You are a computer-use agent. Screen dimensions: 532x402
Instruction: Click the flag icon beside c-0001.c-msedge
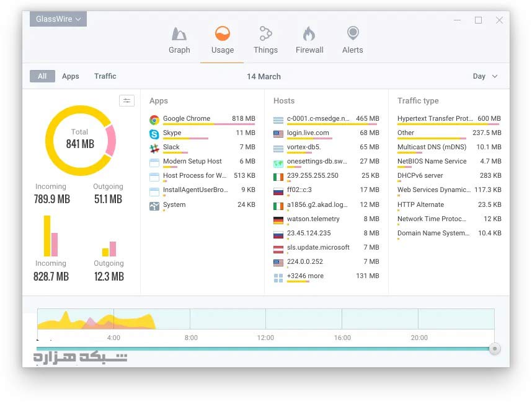point(278,120)
